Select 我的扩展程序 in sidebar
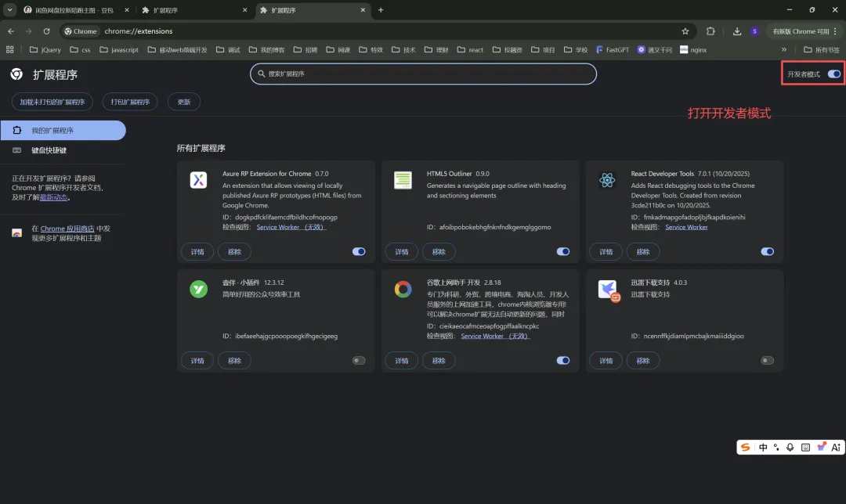Image resolution: width=846 pixels, height=504 pixels. pos(63,131)
